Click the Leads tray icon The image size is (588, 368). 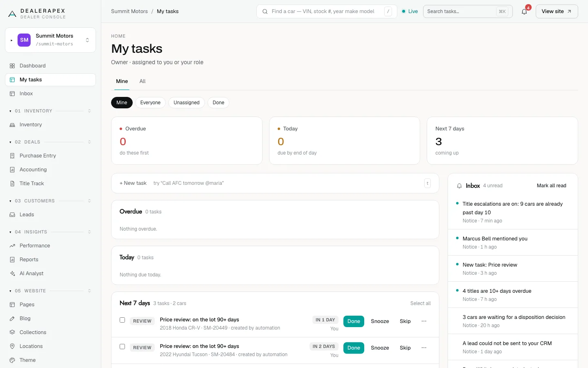(12, 215)
